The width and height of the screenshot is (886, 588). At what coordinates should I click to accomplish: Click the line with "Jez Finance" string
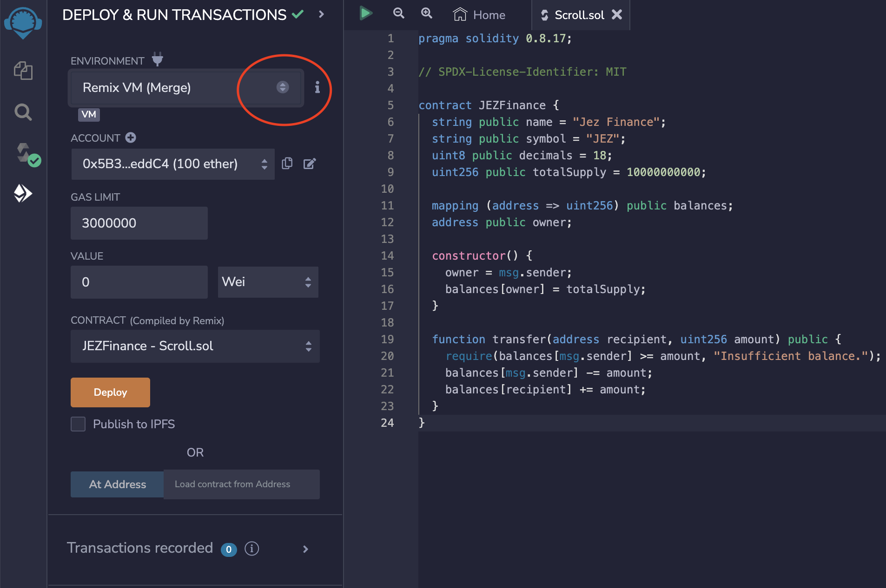click(x=549, y=122)
